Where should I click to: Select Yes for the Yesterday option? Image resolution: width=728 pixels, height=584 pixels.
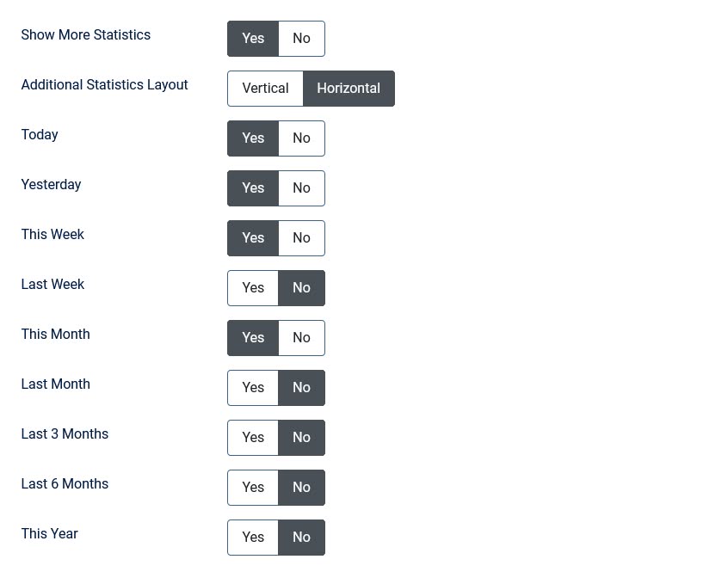253,188
